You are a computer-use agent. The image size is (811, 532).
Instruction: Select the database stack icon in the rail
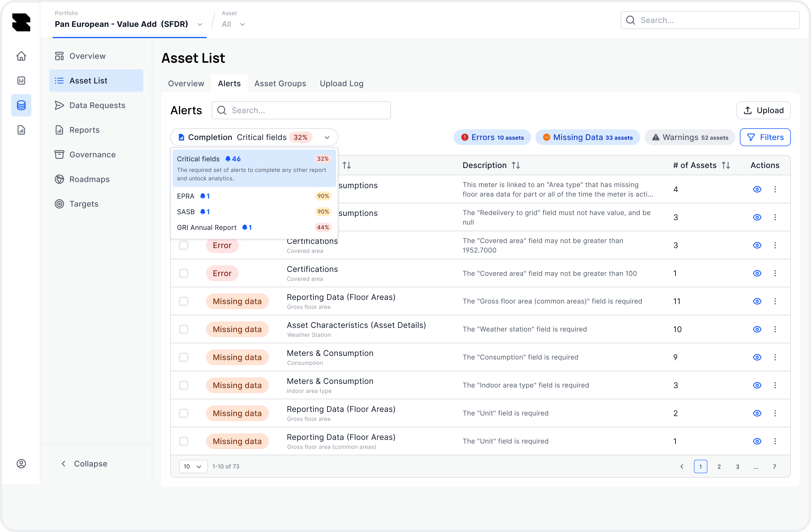[21, 105]
